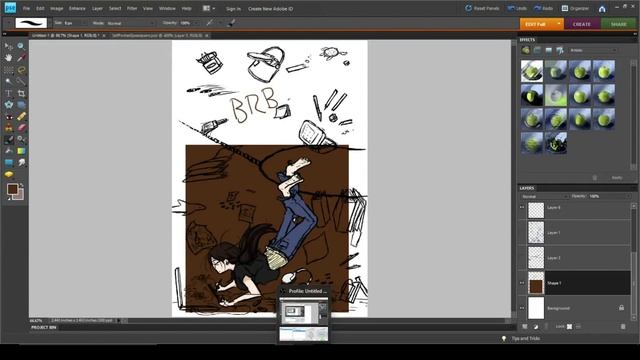Open the Arrange Documents dropdown in menu bar
The image size is (640, 360).
click(x=209, y=8)
